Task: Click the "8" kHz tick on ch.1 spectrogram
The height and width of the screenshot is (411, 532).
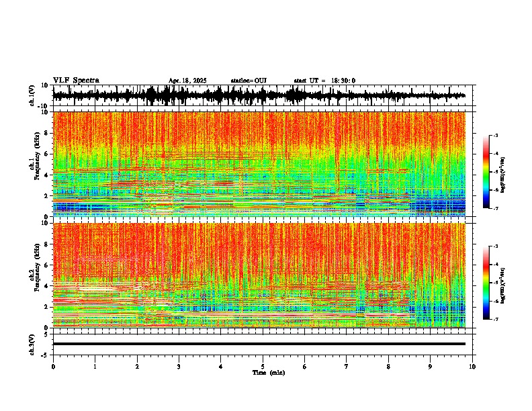Action: click(46, 133)
